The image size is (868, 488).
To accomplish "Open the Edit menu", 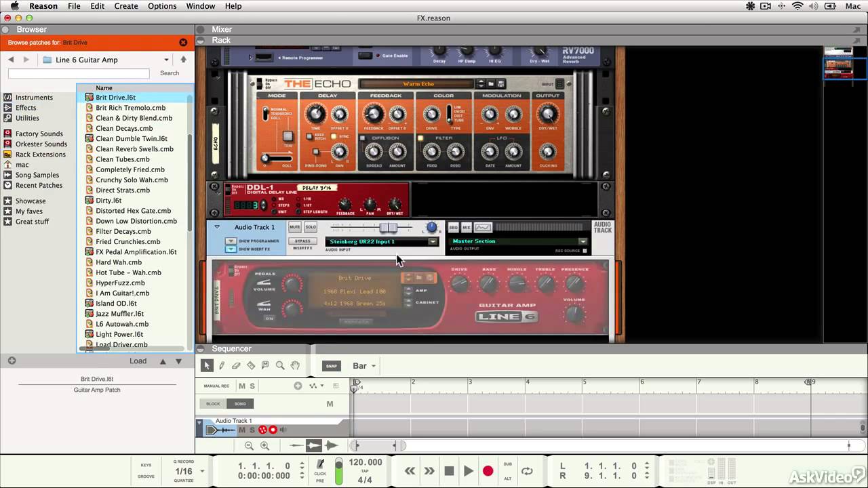I will click(98, 6).
